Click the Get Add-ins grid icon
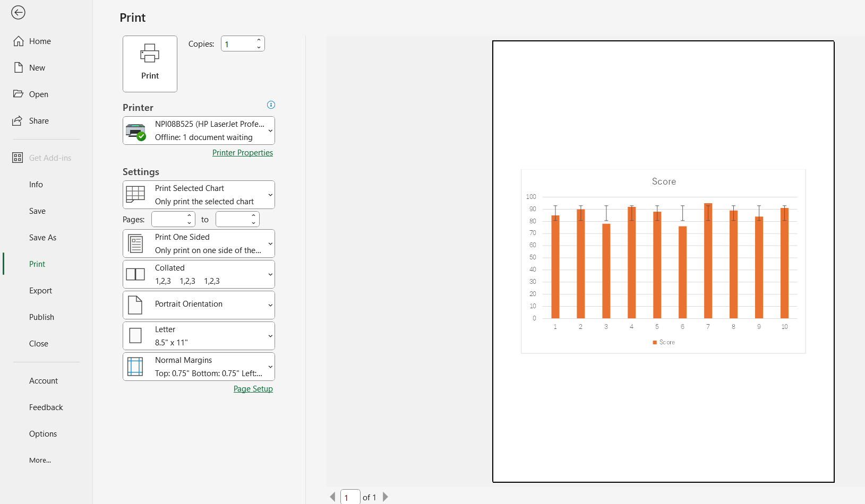The height and width of the screenshot is (504, 865). pos(18,158)
